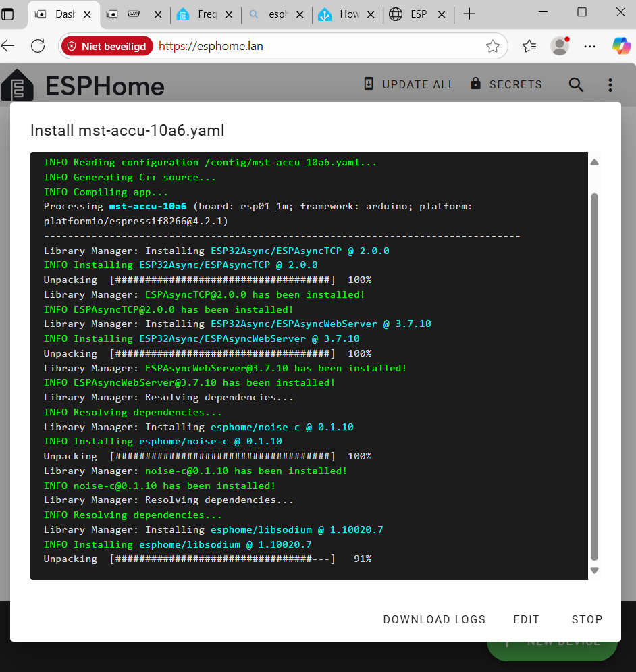636x672 pixels.
Task: Open the tab actions menu icon
Action: [x=7, y=14]
